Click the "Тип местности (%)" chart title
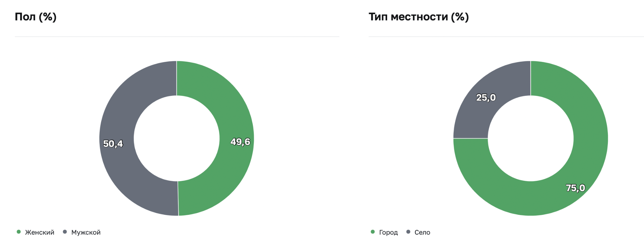 click(419, 17)
